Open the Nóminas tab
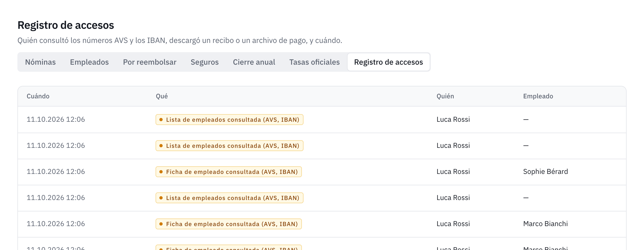Image resolution: width=644 pixels, height=250 pixels. point(40,62)
